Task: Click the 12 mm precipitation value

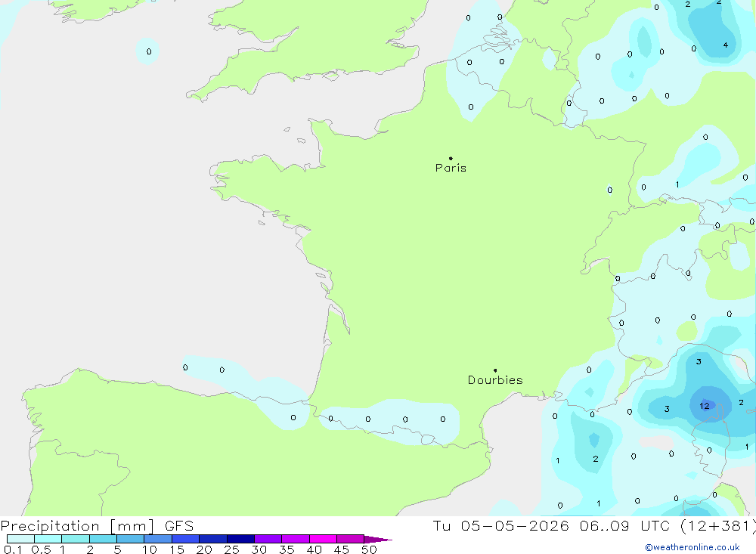Action: [x=705, y=406]
